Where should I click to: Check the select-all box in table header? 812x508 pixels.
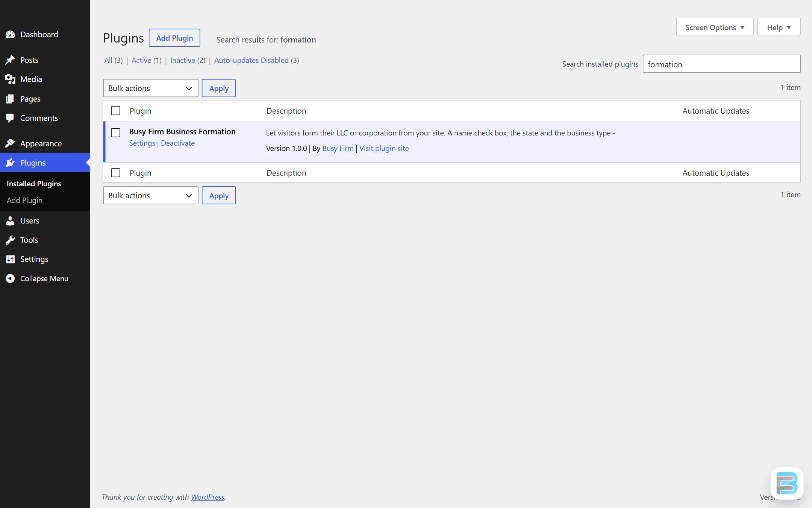point(115,111)
